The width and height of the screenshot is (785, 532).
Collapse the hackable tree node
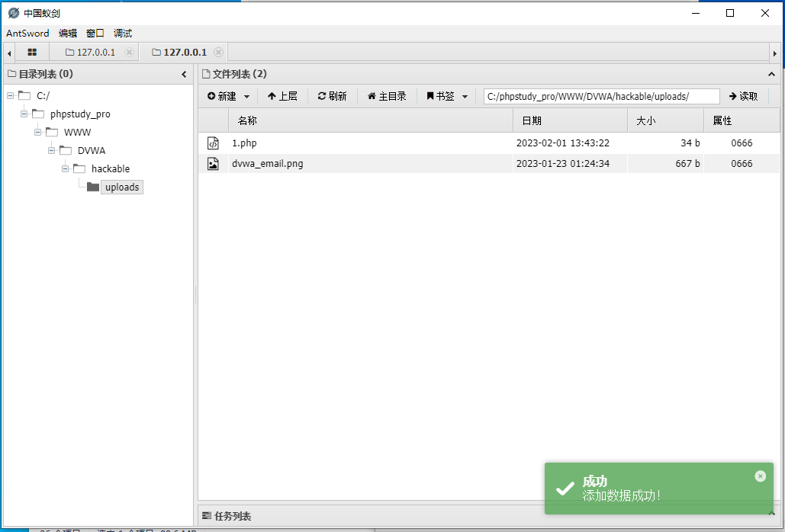65,168
